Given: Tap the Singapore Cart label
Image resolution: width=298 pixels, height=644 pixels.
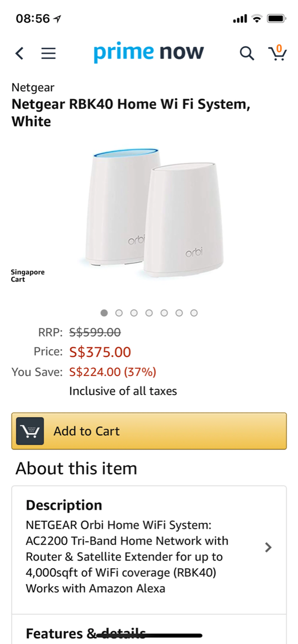Looking at the screenshot, I should (27, 275).
